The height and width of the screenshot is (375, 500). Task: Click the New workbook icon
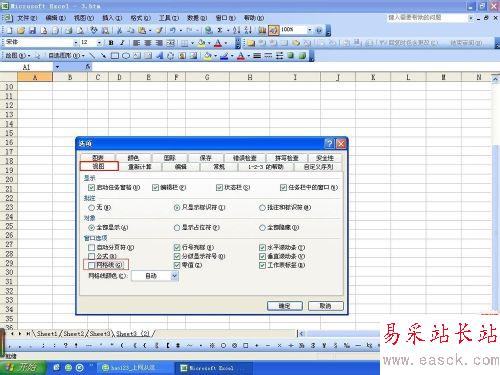pos(9,31)
